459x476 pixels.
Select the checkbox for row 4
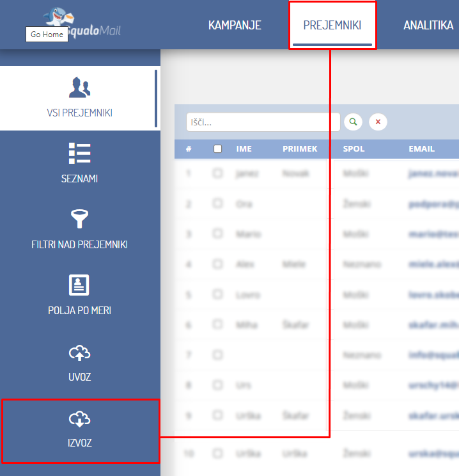point(217,264)
